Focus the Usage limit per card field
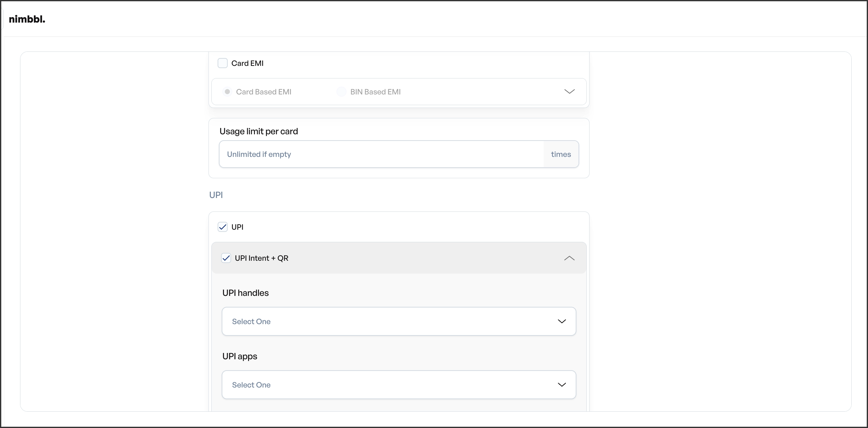The height and width of the screenshot is (428, 868). pyautogui.click(x=381, y=154)
